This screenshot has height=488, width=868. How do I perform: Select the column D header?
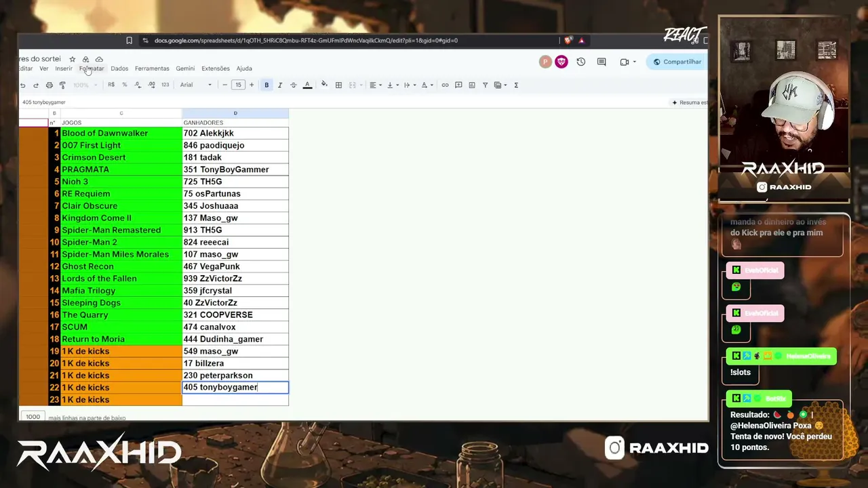tap(235, 113)
